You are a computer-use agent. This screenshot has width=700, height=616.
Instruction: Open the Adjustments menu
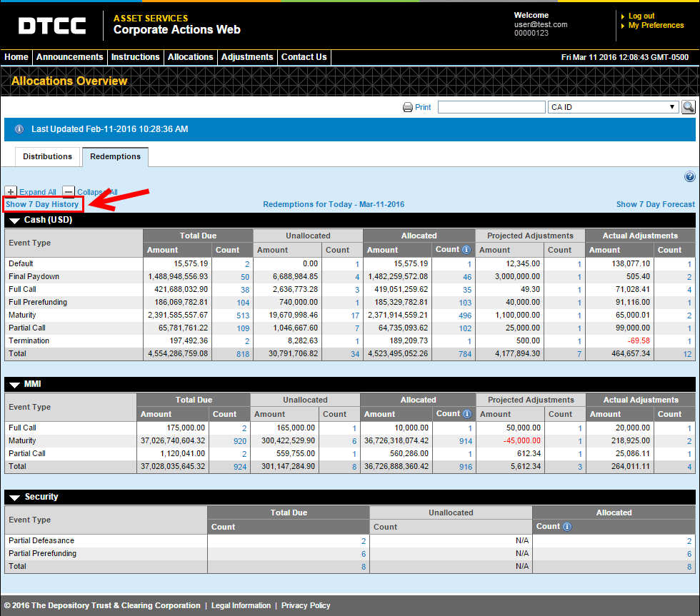pos(247,57)
